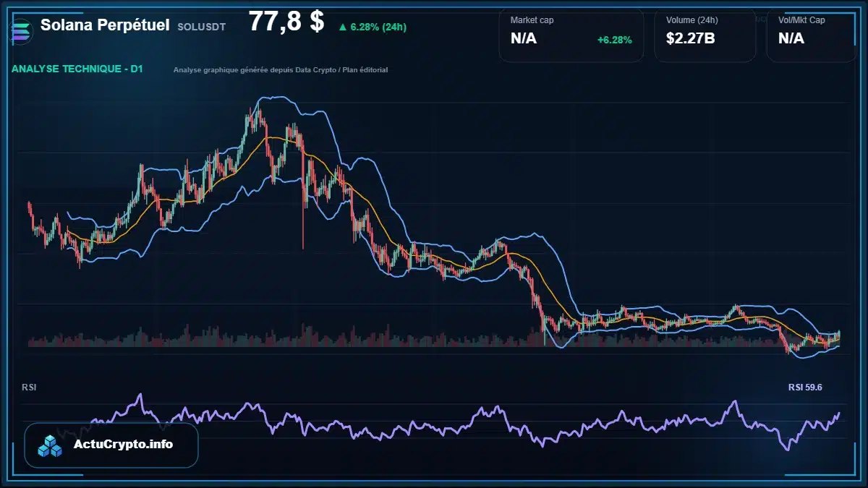
Task: Click the RSI label on the left
Action: [29, 388]
